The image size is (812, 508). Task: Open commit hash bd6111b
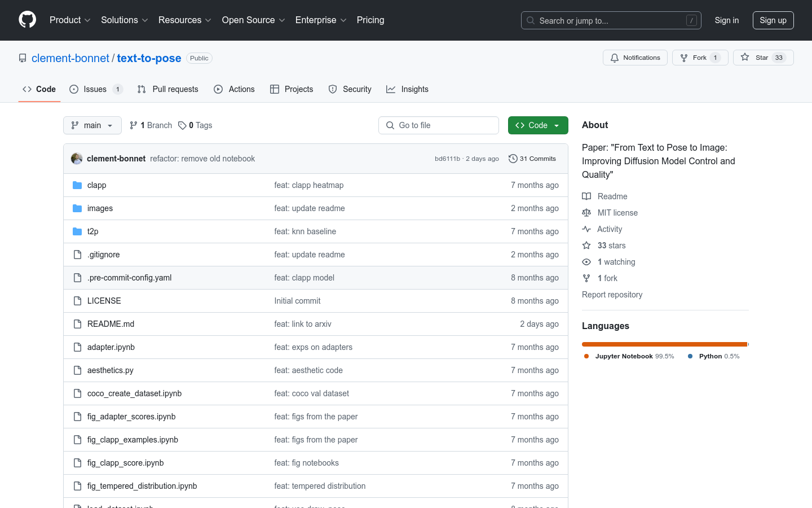447,159
